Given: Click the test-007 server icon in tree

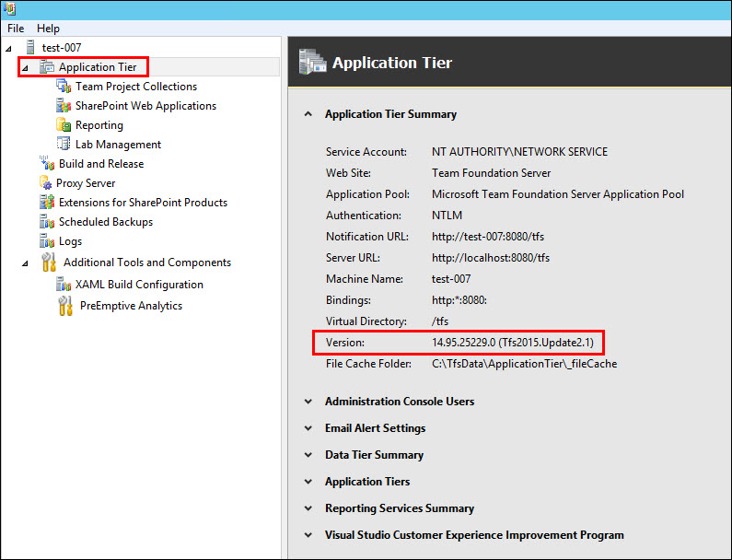Looking at the screenshot, I should coord(30,47).
